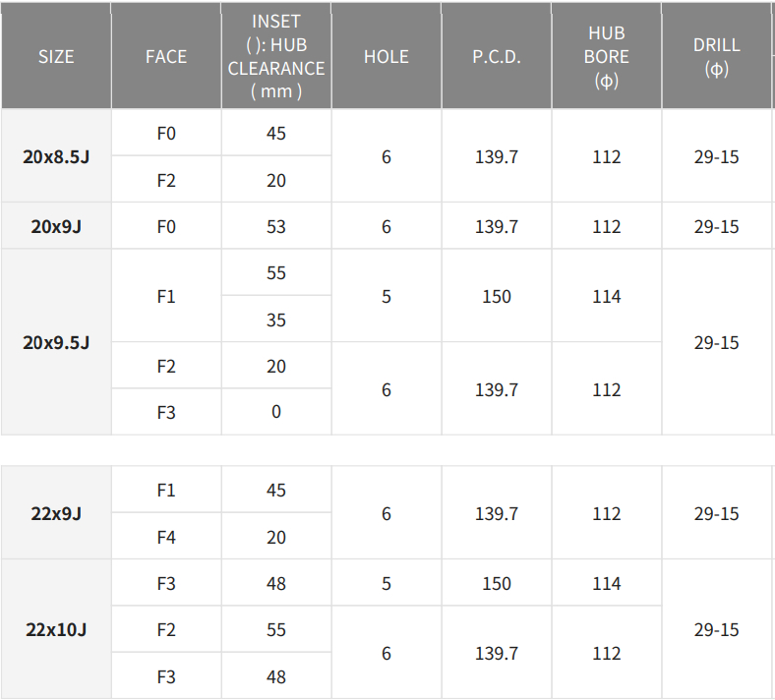
Task: Click the HOLE column header
Action: 387,56
